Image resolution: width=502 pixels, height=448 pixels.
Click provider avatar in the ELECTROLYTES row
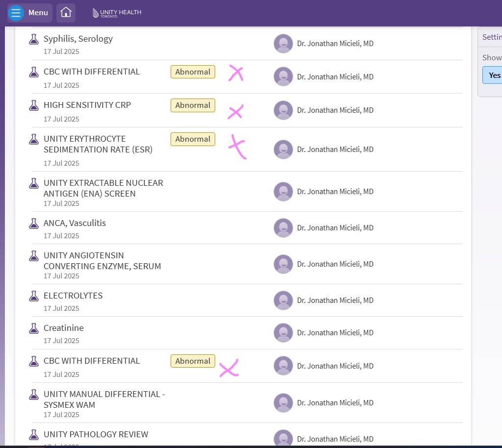283,300
